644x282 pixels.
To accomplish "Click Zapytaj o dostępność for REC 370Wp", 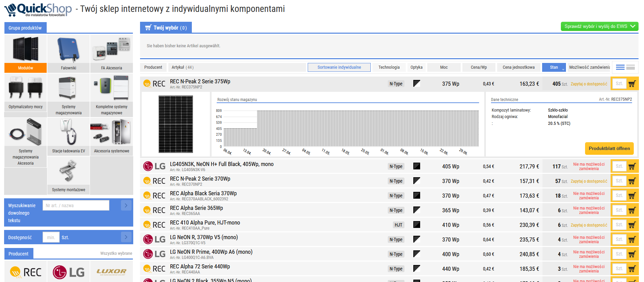I will point(589,181).
